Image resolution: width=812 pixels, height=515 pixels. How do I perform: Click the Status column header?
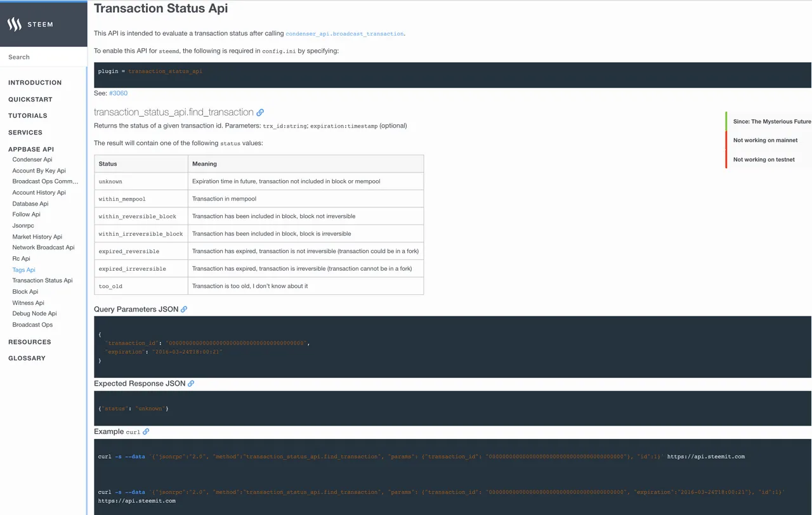click(x=141, y=164)
